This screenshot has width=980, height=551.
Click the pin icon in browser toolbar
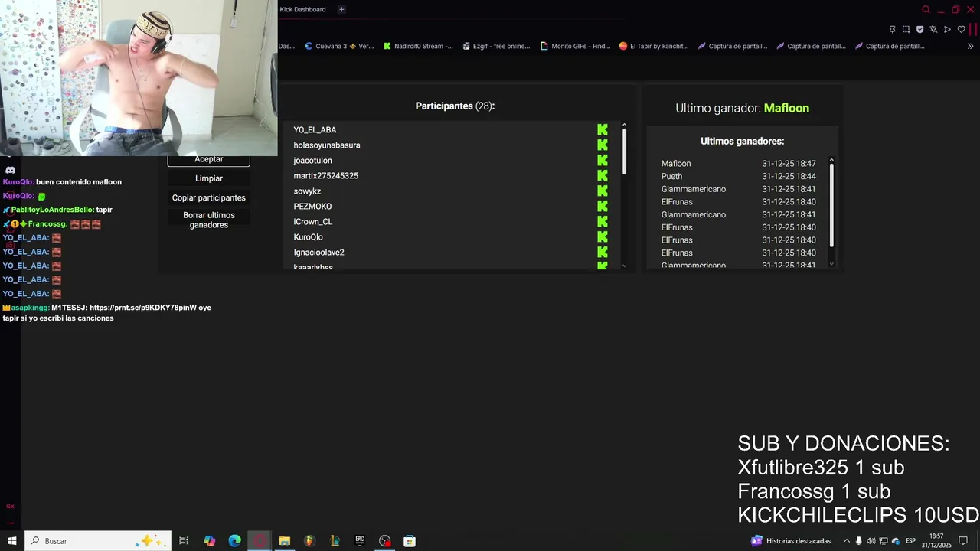point(892,30)
